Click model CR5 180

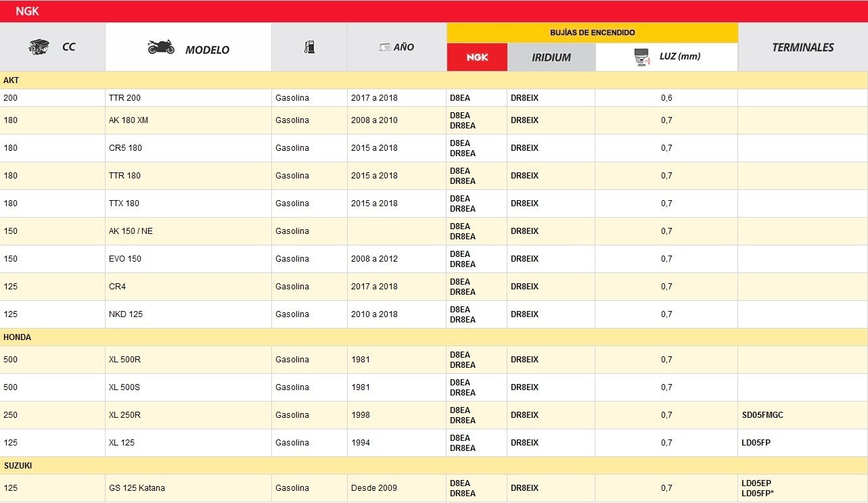125,148
